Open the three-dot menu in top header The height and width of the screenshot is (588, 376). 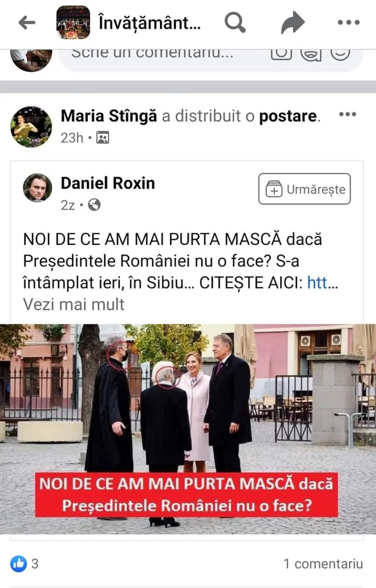pos(349,22)
